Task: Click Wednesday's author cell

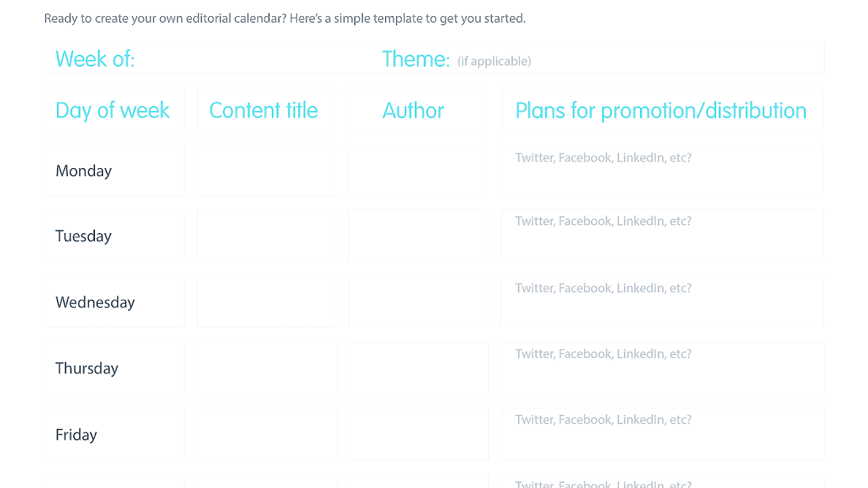Action: click(x=418, y=302)
